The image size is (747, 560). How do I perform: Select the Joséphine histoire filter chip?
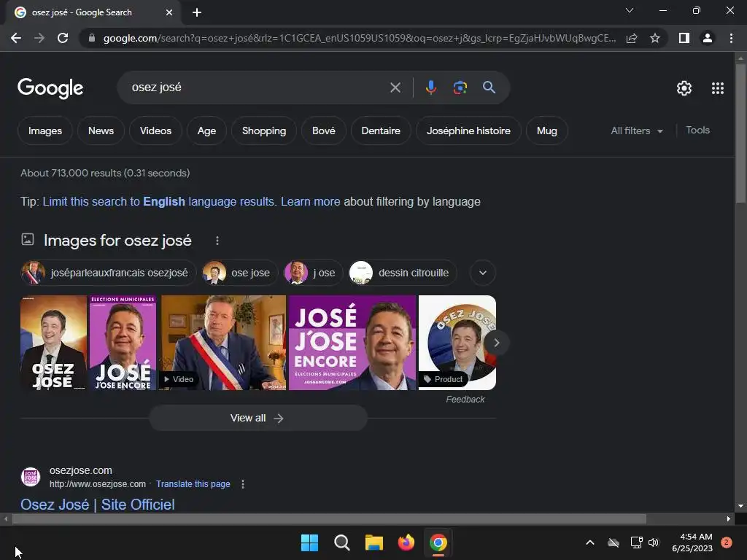click(468, 131)
